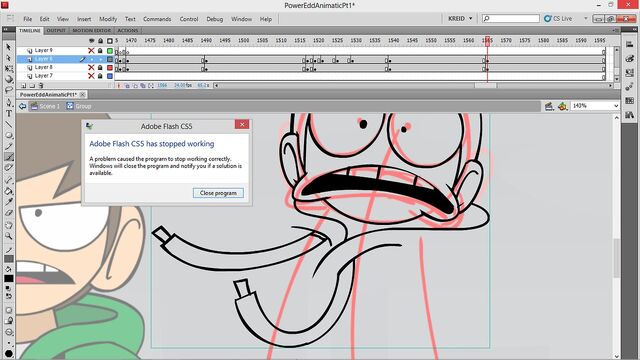Image resolution: width=640 pixels, height=360 pixels.
Task: Open the Color palette panel icon
Action: tap(629, 59)
